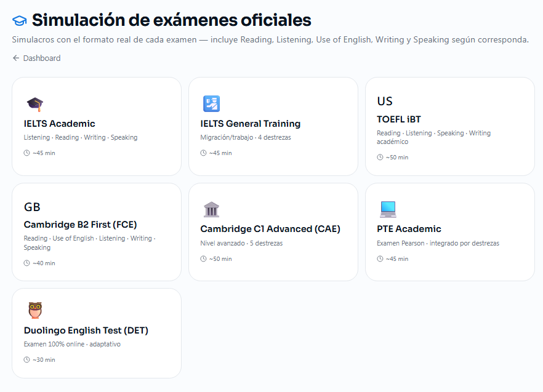
Task: Click the clock icon on Cambridge B2 First card
Action: [26, 263]
